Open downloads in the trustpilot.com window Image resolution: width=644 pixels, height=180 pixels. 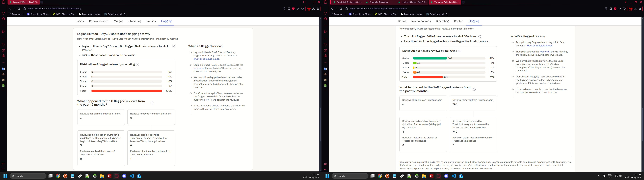pyautogui.click(x=635, y=9)
